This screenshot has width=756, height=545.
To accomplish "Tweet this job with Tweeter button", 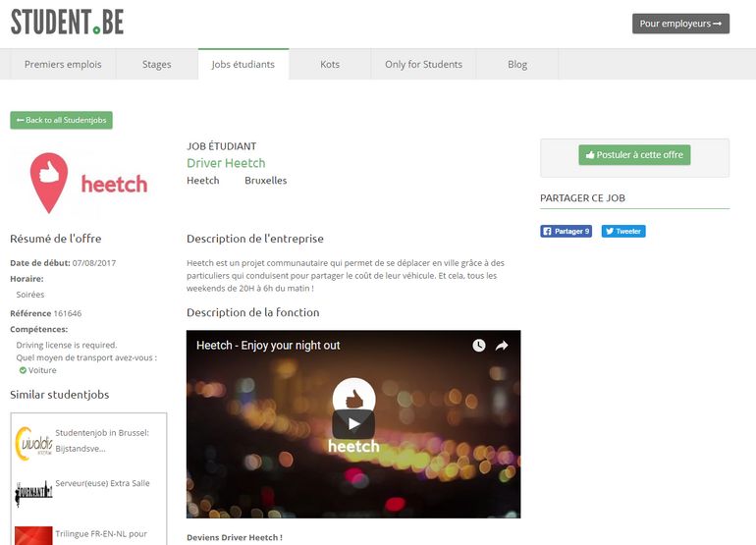I will coord(623,231).
